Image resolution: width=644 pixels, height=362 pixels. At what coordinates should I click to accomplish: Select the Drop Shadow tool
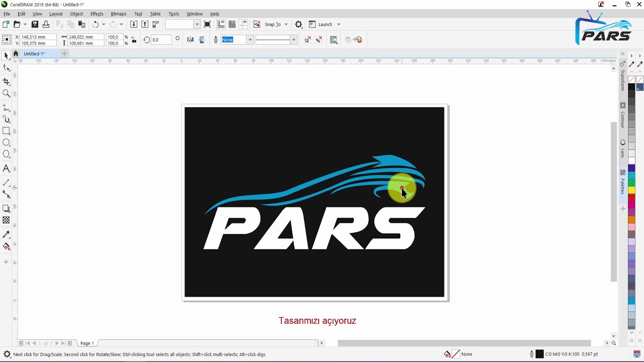pyautogui.click(x=6, y=208)
